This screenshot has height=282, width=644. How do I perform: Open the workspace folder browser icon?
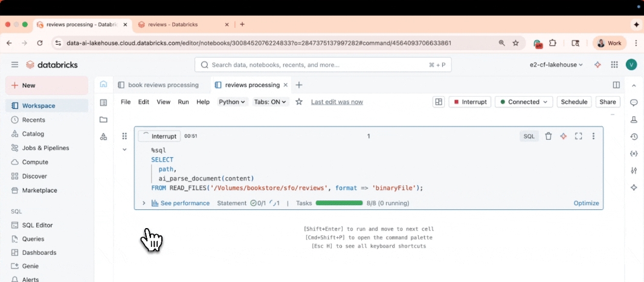[103, 120]
